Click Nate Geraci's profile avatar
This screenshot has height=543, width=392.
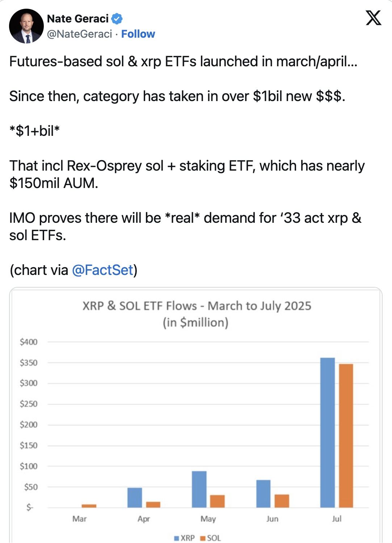click(x=26, y=26)
